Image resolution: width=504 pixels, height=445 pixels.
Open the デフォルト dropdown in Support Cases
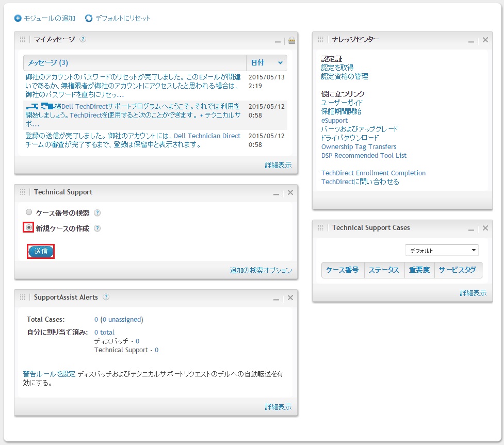(x=442, y=250)
